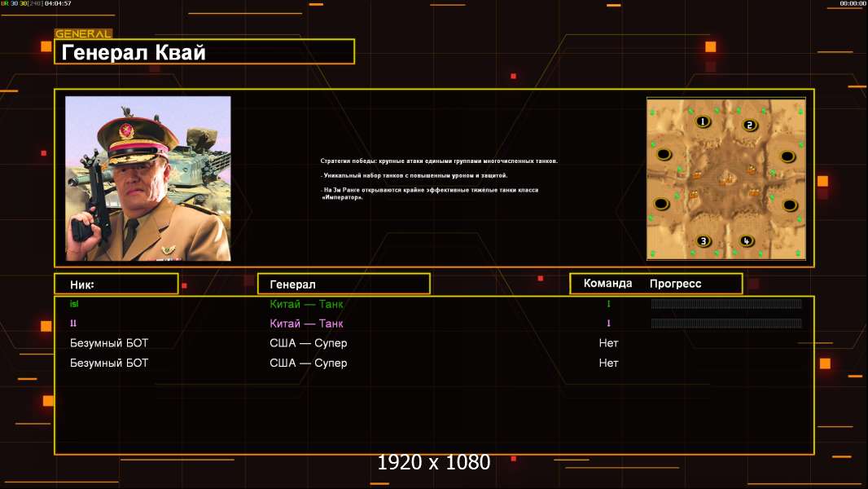Click the purple team number value
The height and width of the screenshot is (489, 868).
click(x=608, y=323)
